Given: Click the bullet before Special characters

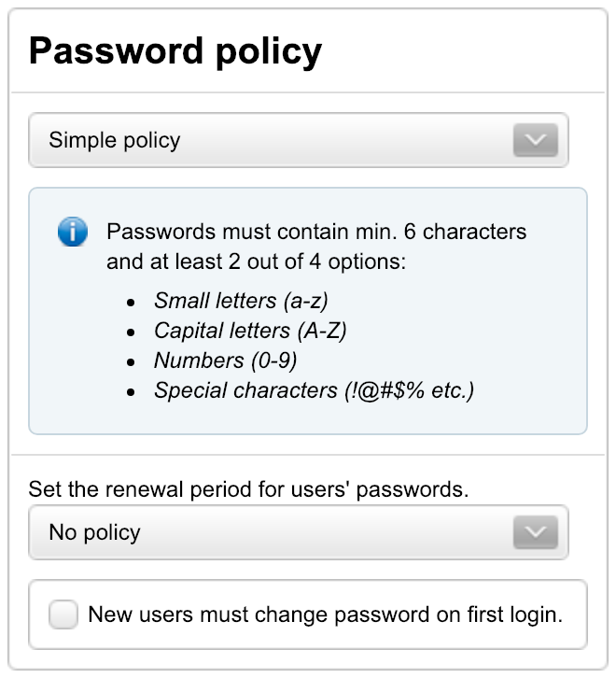Looking at the screenshot, I should (x=131, y=392).
